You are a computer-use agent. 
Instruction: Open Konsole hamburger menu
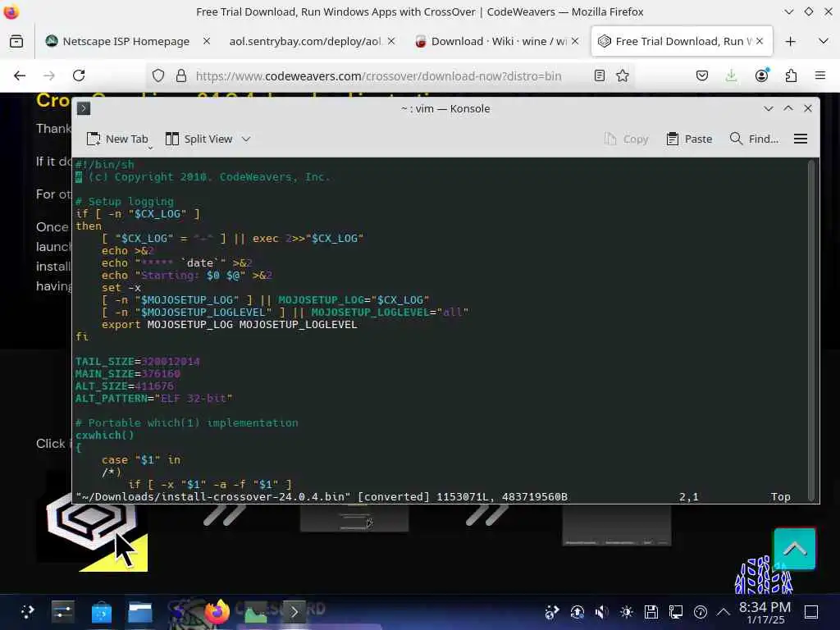point(801,139)
